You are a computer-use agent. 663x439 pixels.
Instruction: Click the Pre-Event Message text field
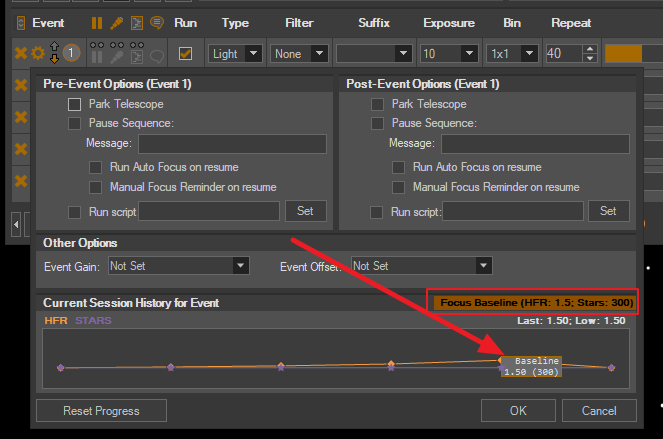pos(232,144)
